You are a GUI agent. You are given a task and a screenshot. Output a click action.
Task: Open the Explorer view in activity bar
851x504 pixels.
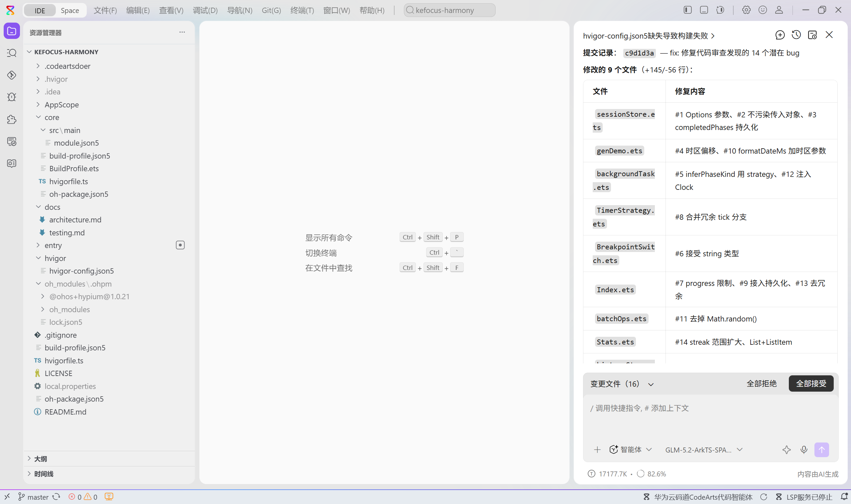(12, 31)
